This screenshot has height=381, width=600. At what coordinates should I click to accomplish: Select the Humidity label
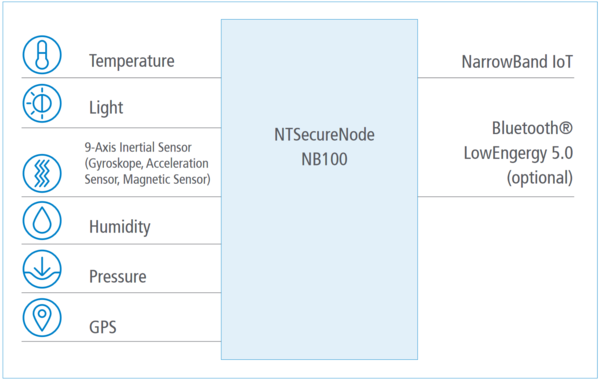pyautogui.click(x=120, y=227)
